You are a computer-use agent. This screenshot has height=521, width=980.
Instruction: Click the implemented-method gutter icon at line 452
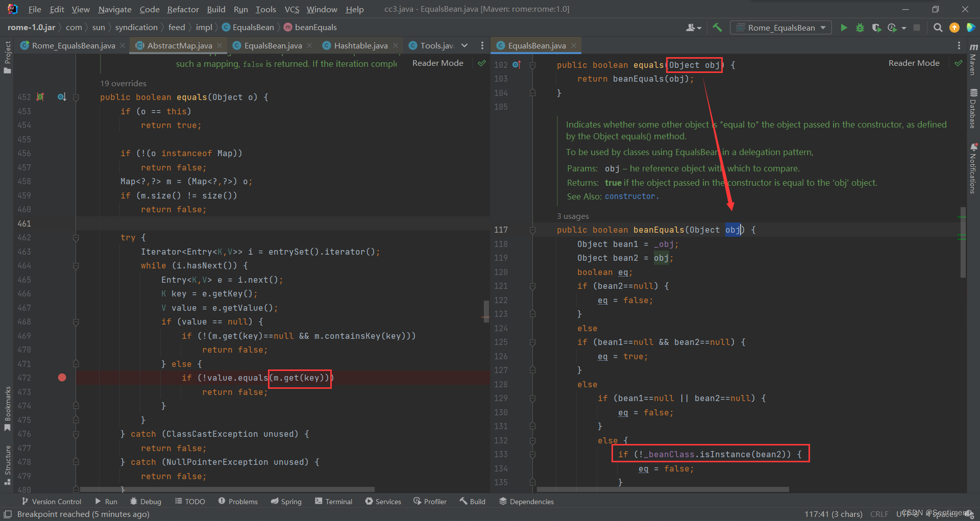tap(62, 96)
